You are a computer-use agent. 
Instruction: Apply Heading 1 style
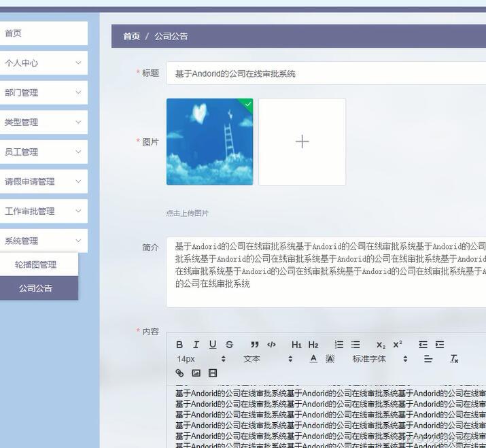click(x=296, y=345)
